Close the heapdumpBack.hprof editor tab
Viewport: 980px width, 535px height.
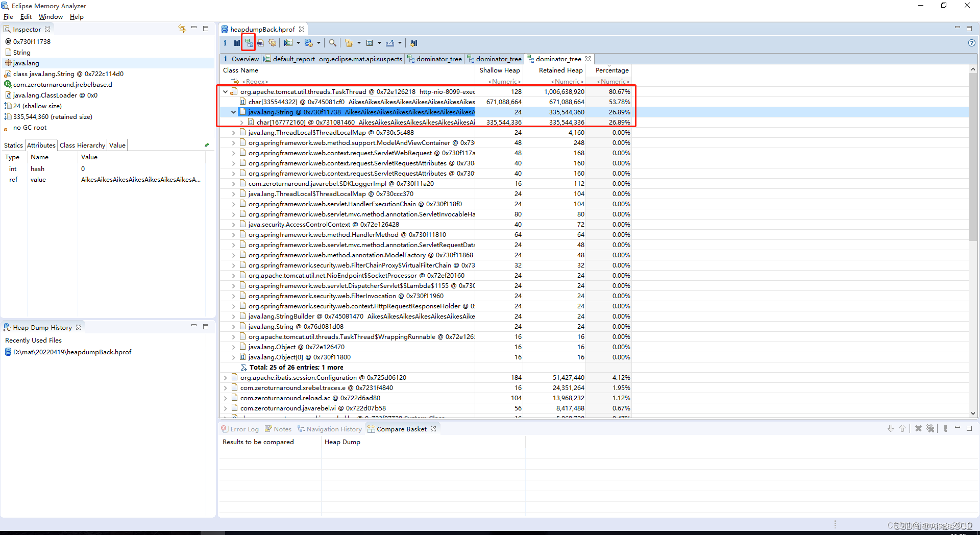(302, 29)
